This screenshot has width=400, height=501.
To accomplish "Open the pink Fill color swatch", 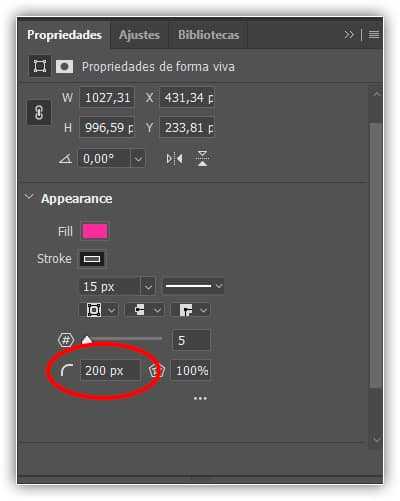I will coord(95,231).
